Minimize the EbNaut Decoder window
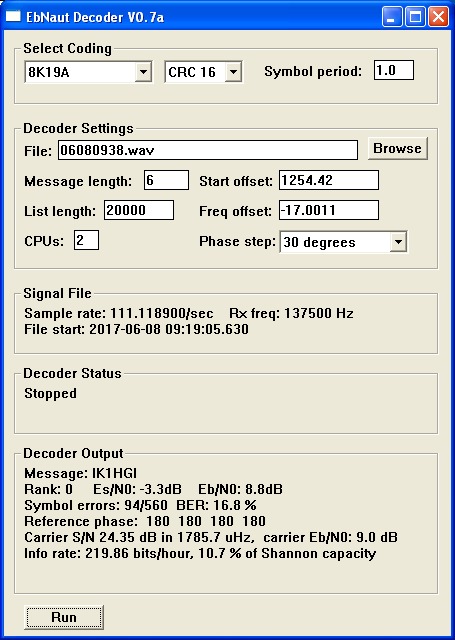This screenshot has width=455, height=640. [392, 17]
